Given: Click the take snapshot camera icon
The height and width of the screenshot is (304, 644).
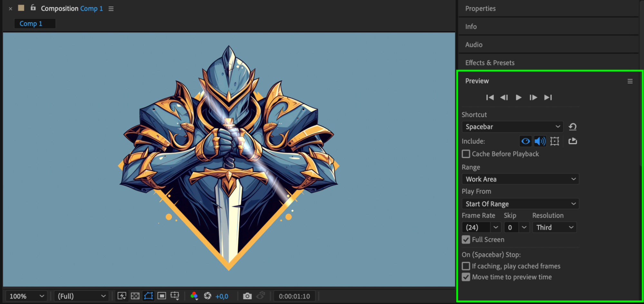Looking at the screenshot, I should (x=247, y=296).
